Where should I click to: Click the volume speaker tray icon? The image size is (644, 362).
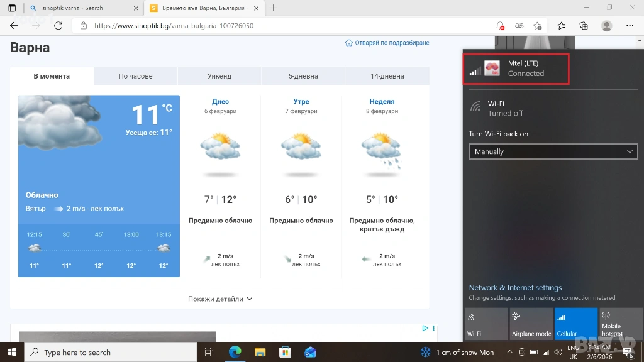coord(558,353)
